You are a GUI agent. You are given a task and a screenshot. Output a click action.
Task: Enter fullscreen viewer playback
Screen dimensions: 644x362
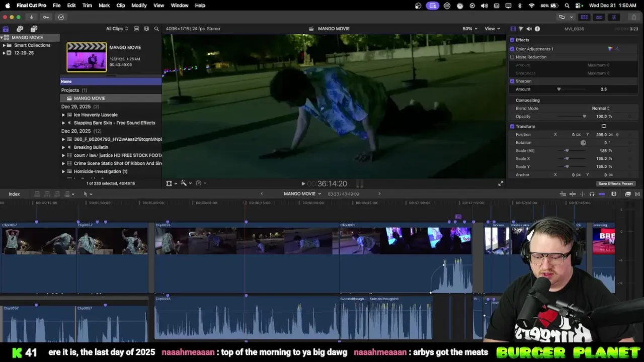[501, 184]
